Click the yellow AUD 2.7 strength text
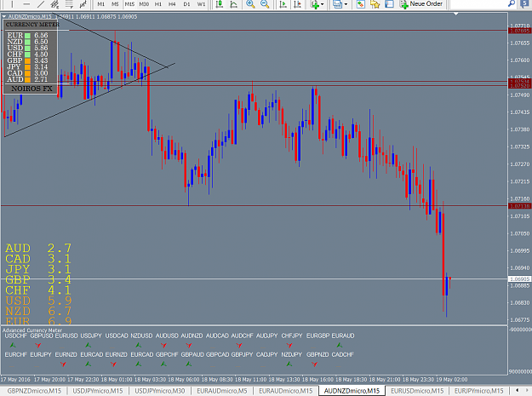The image size is (532, 396). coord(38,249)
